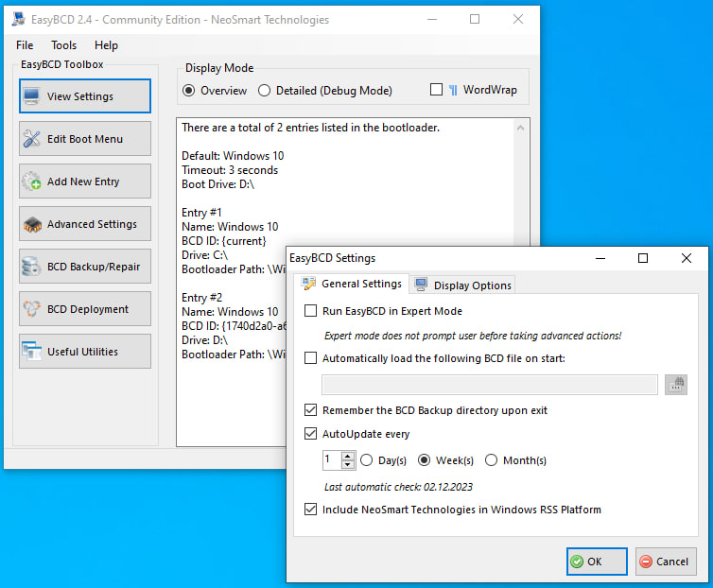The image size is (713, 588).
Task: Close the EasyBCD Settings dialog
Action: click(x=687, y=258)
